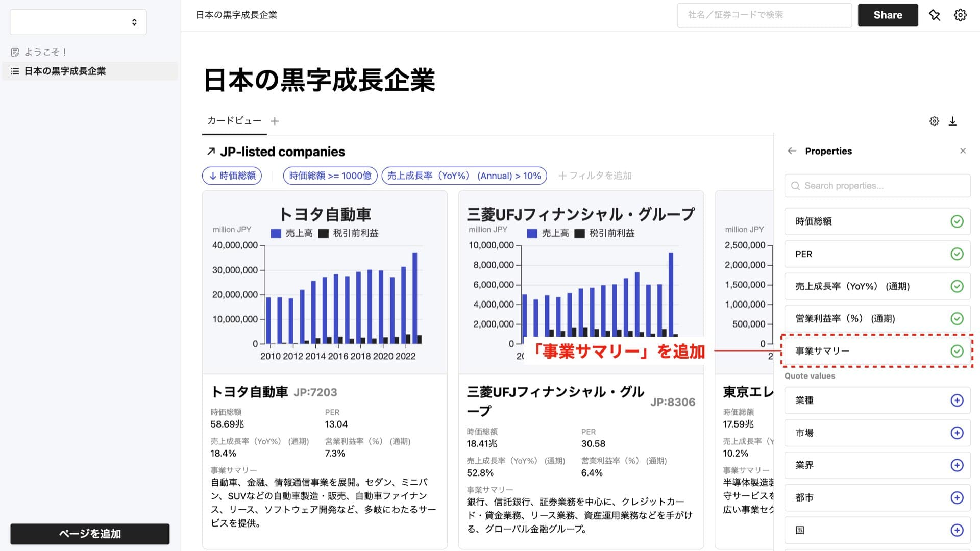Image resolution: width=980 pixels, height=551 pixels.
Task: Click the arrow icon beside JP-listed companies
Action: 211,152
